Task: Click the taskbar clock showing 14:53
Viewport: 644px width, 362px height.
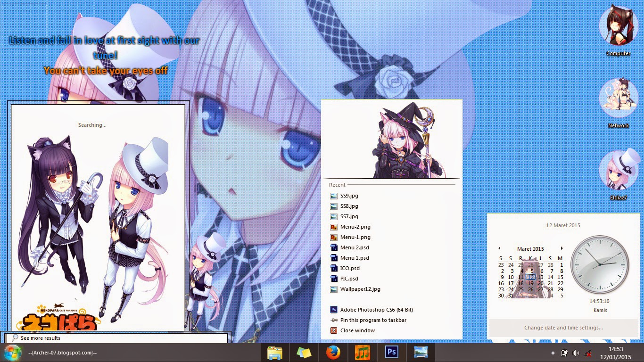Action: coord(616,353)
